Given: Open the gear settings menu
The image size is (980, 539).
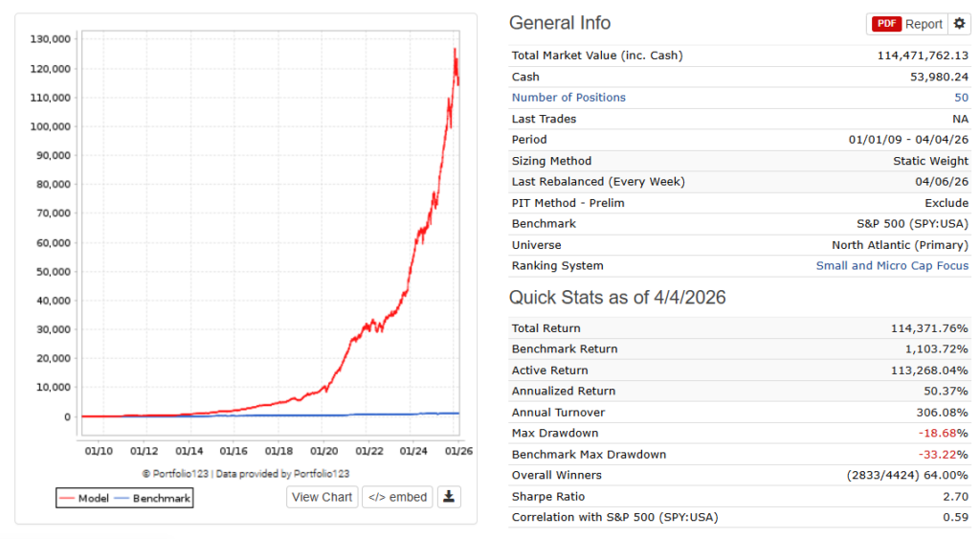Looking at the screenshot, I should pos(960,24).
